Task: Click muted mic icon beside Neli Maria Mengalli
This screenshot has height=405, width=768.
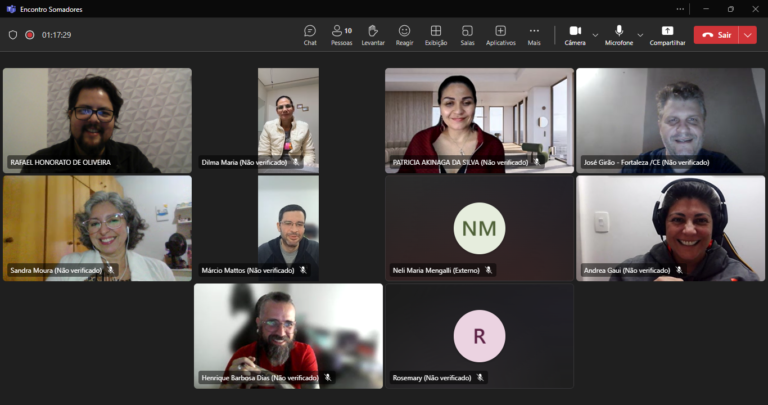Action: click(488, 270)
